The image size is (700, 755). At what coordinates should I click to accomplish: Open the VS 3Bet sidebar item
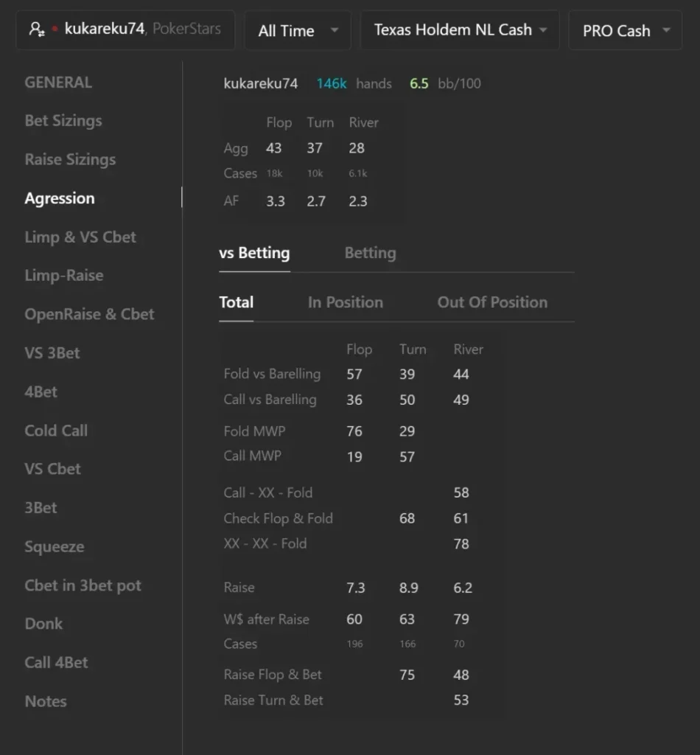pyautogui.click(x=52, y=353)
